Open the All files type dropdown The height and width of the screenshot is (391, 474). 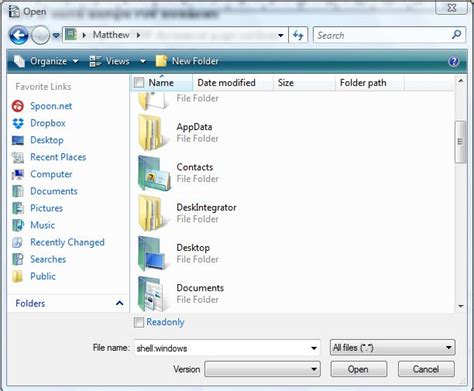click(x=392, y=348)
